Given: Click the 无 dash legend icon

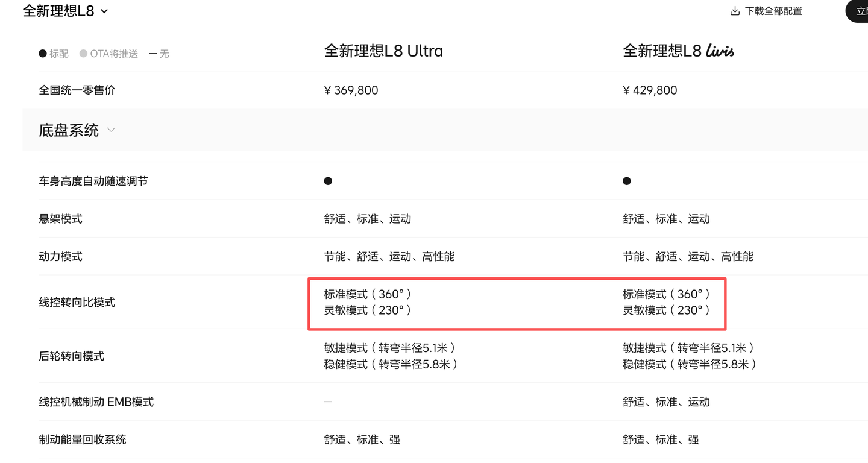Looking at the screenshot, I should tap(153, 54).
